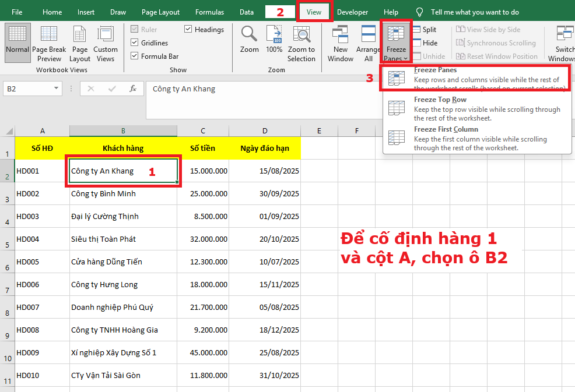Expand the Freeze Panes dropdown

(x=396, y=43)
